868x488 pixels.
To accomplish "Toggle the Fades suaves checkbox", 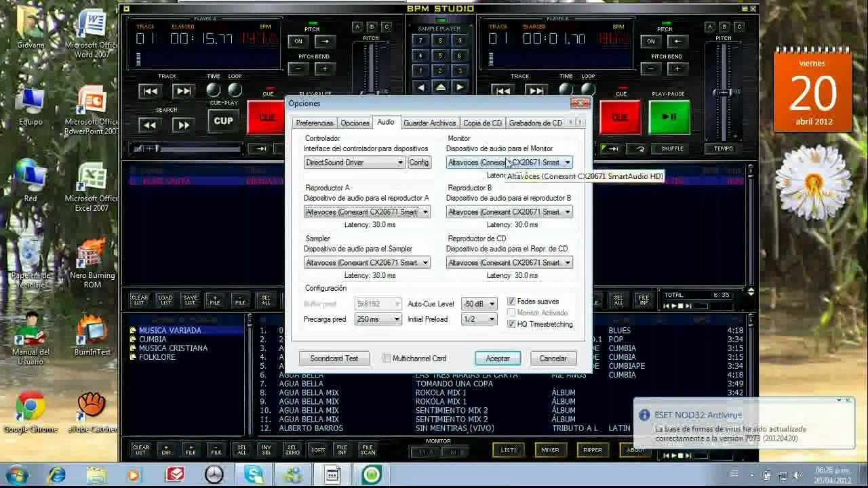I will tap(511, 301).
